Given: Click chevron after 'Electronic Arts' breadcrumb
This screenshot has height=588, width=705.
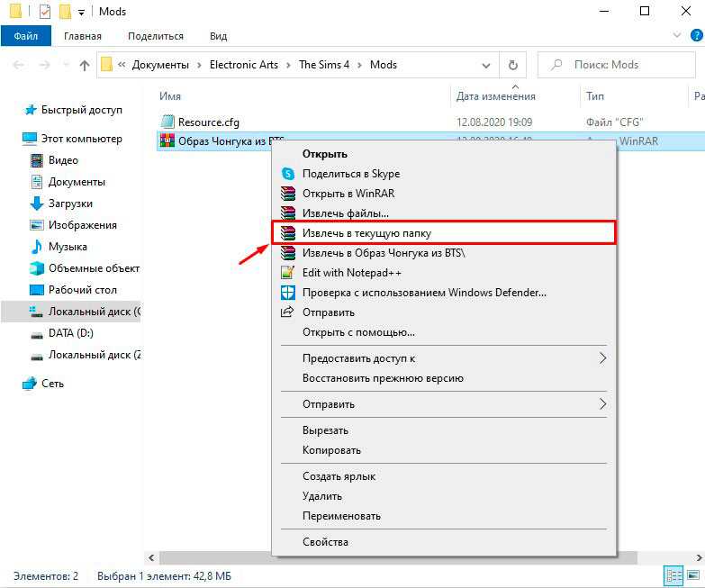Looking at the screenshot, I should [289, 65].
